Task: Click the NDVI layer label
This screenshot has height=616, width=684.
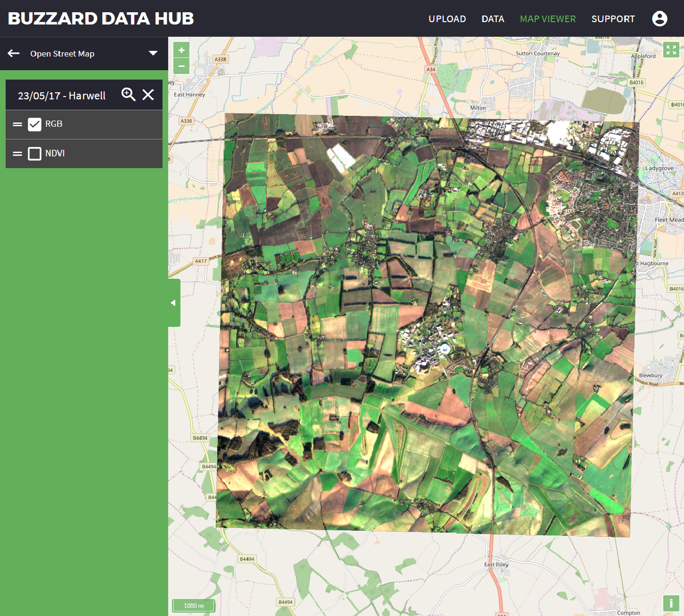Action: [x=55, y=153]
